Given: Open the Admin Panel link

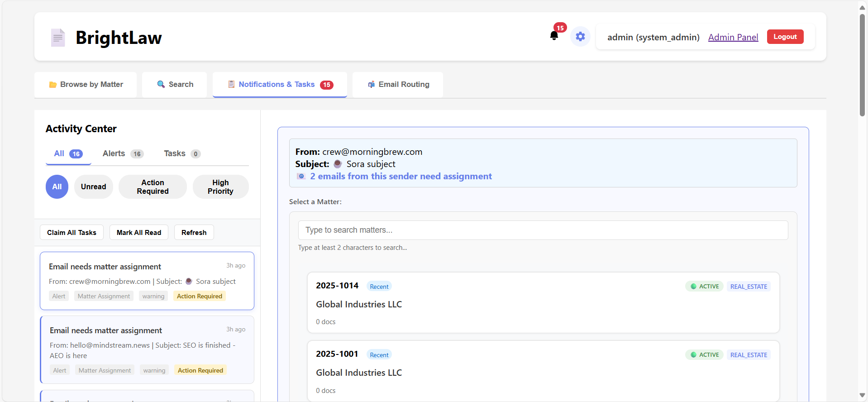Looking at the screenshot, I should pyautogui.click(x=733, y=37).
